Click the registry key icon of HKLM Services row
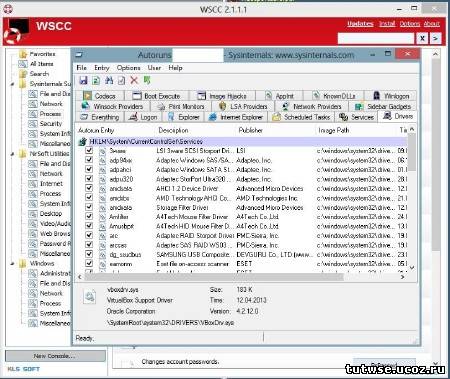Screen dimensions: 450x379 coord(82,142)
